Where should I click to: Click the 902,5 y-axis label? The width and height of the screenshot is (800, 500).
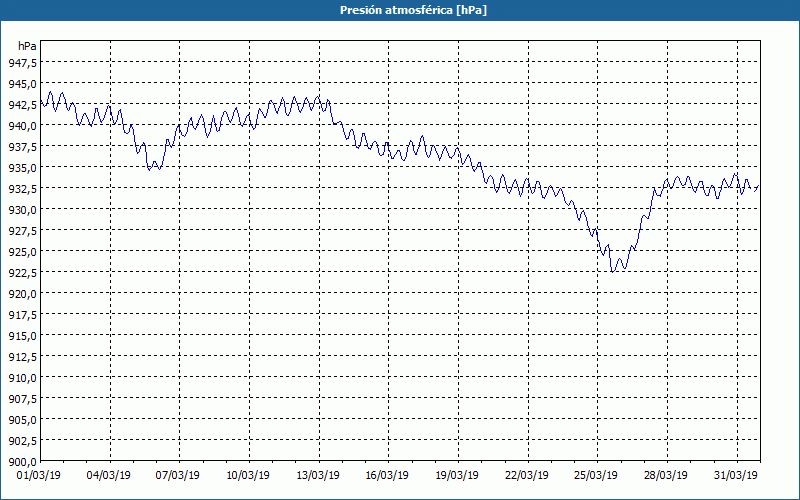tap(22, 440)
